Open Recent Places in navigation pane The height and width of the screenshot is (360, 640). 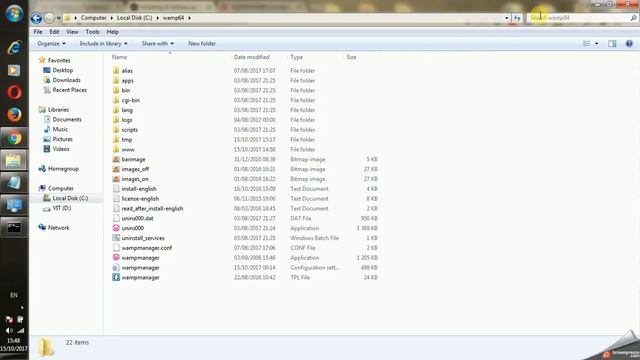click(69, 90)
